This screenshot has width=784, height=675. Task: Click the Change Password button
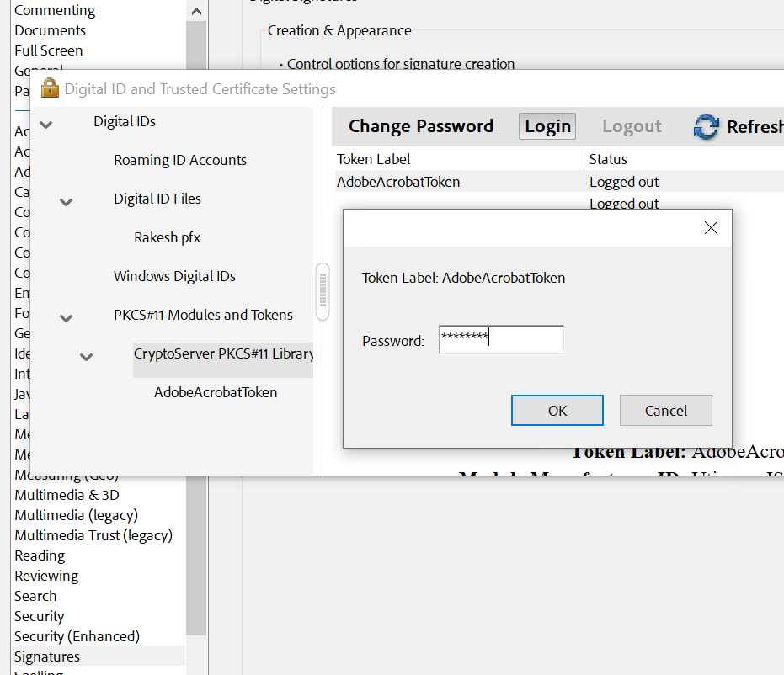(420, 126)
